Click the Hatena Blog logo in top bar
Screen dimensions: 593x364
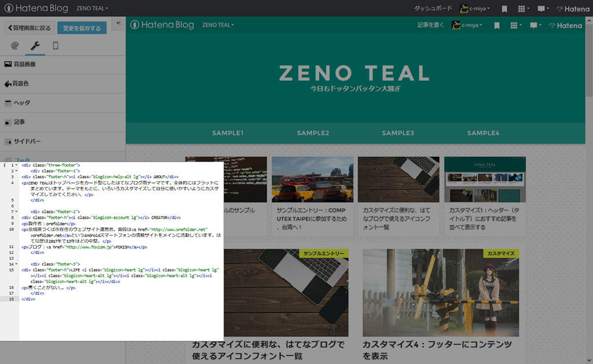pos(36,8)
